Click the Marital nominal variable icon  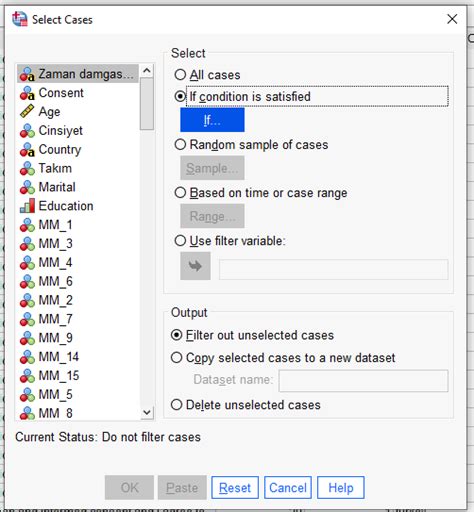[27, 187]
